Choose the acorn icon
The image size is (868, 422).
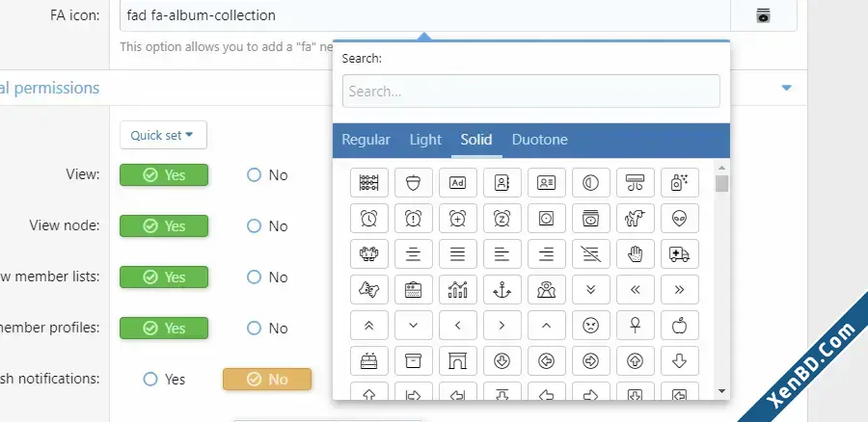click(x=414, y=182)
